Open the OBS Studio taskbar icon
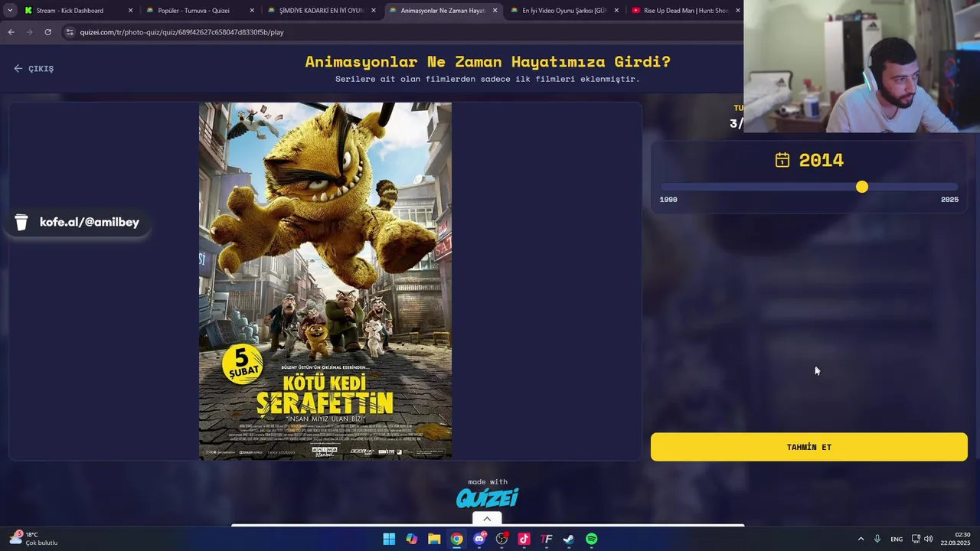The image size is (980, 551). (501, 539)
